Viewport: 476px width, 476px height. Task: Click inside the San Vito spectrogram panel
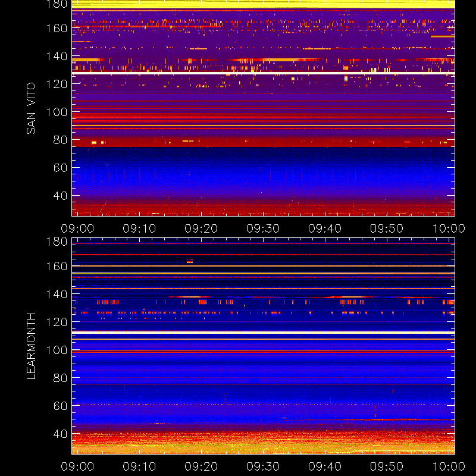click(263, 108)
